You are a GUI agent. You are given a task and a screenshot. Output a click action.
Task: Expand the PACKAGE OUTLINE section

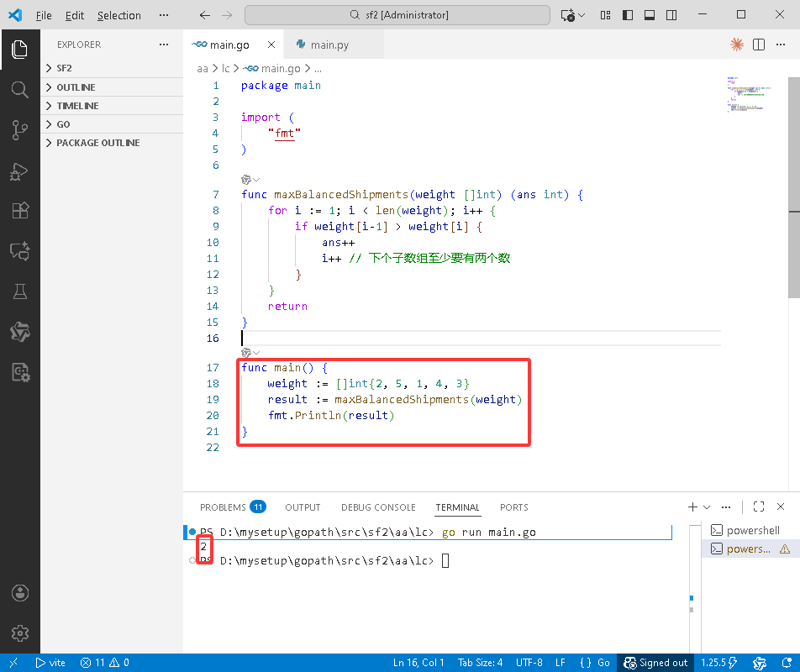tap(112, 143)
